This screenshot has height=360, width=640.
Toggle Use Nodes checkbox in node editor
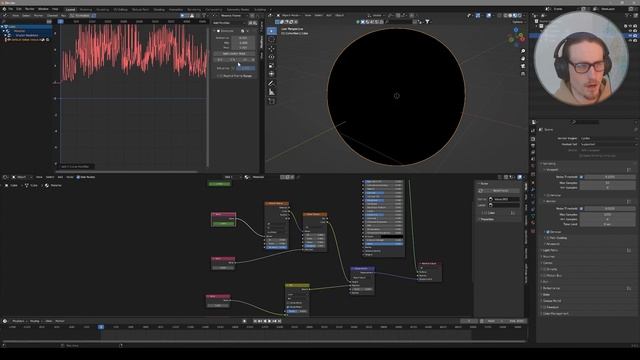click(x=78, y=177)
